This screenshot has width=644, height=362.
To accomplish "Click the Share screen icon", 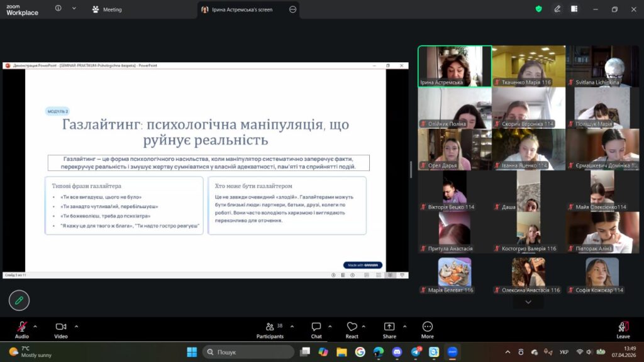I will tap(389, 327).
